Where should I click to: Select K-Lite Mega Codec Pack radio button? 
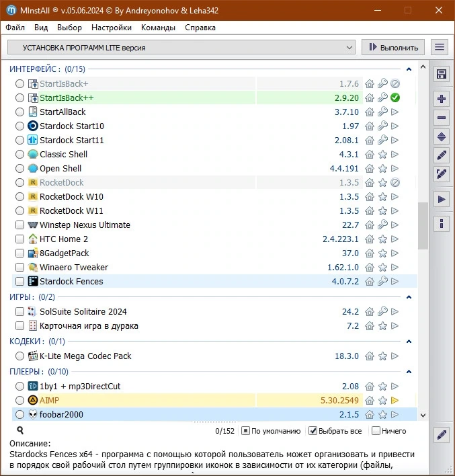(19, 356)
